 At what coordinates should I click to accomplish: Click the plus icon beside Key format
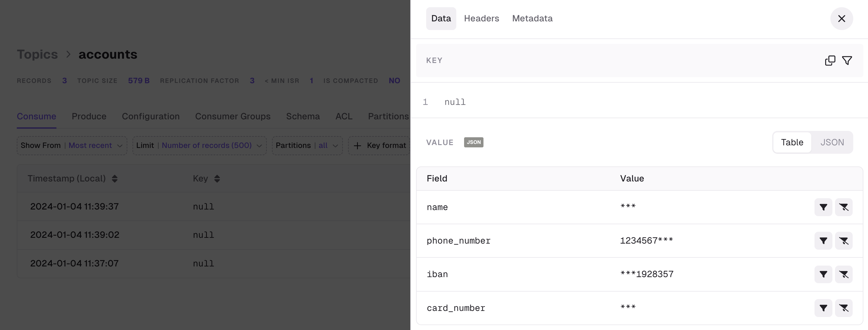pos(357,146)
